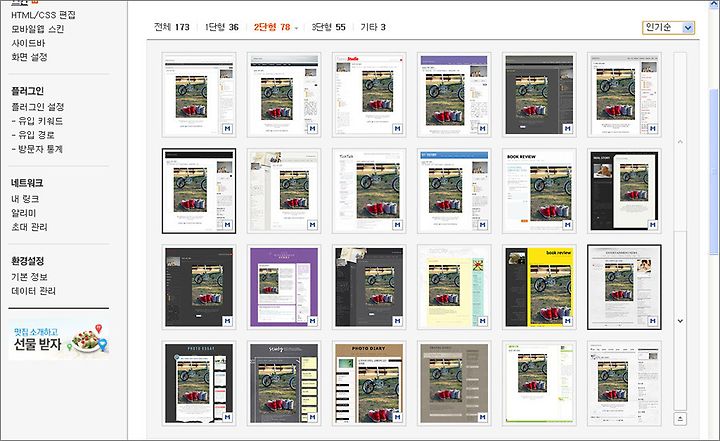Select the black-bordered skin with black header bar
This screenshot has width=720, height=441.
[199, 191]
